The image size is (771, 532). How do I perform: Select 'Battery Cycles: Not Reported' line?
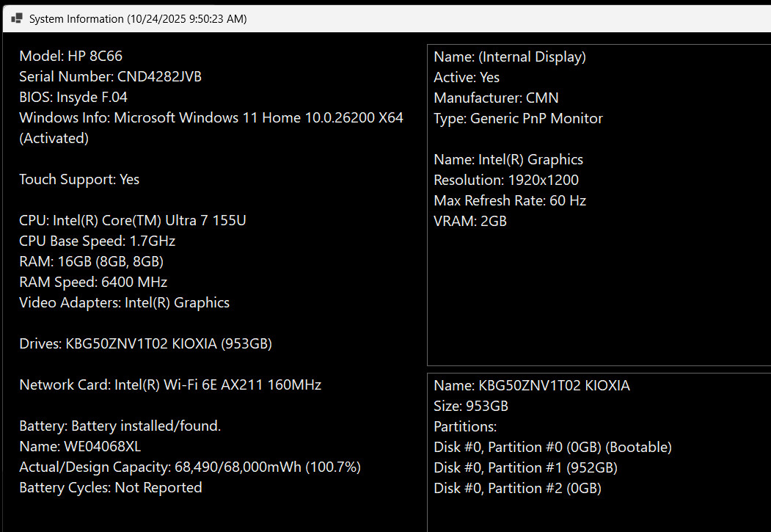[x=111, y=488]
